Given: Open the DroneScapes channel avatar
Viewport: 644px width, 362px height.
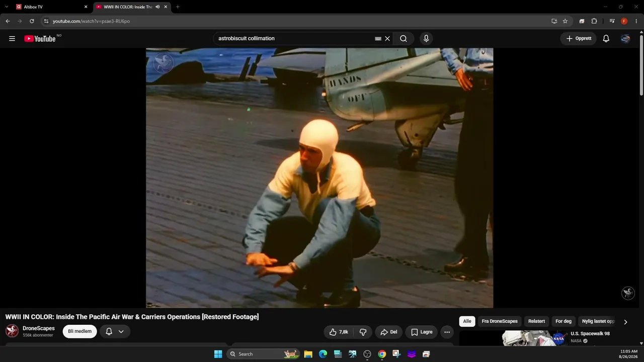Looking at the screenshot, I should point(12,331).
